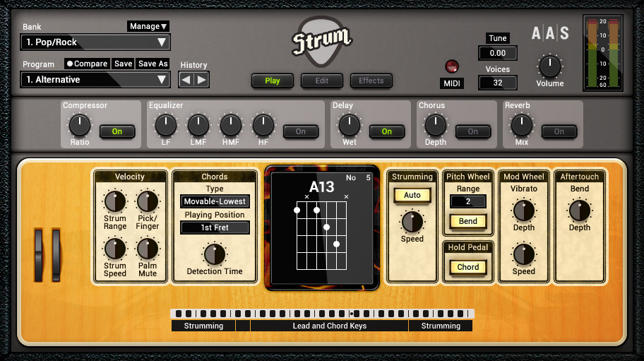Click the History back arrow
This screenshot has width=644, height=361.
[186, 80]
